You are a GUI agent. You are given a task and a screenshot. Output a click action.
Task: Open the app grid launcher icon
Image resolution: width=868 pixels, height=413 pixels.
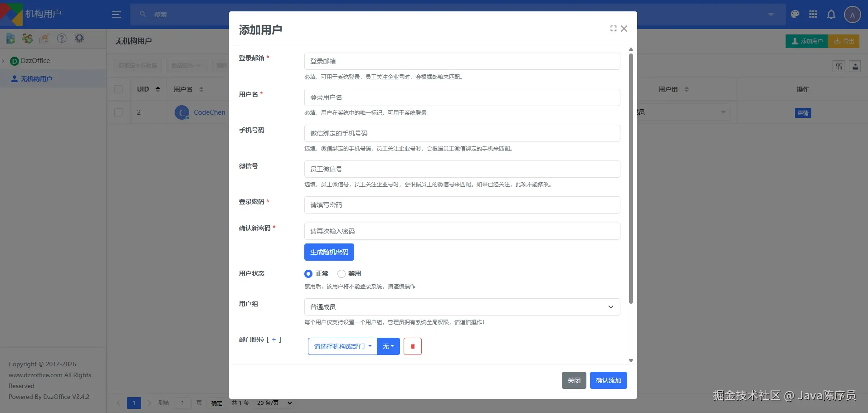click(x=813, y=15)
